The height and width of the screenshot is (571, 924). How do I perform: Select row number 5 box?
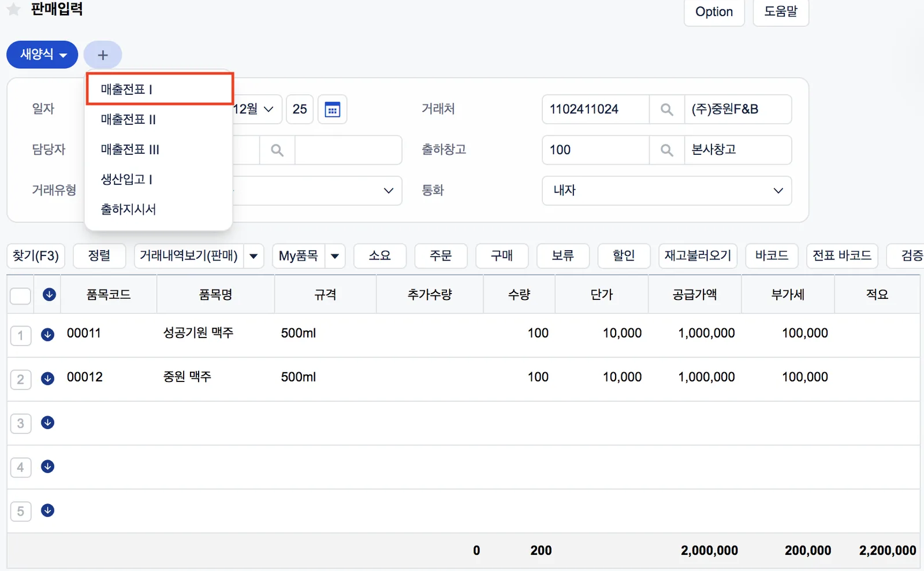click(x=21, y=511)
